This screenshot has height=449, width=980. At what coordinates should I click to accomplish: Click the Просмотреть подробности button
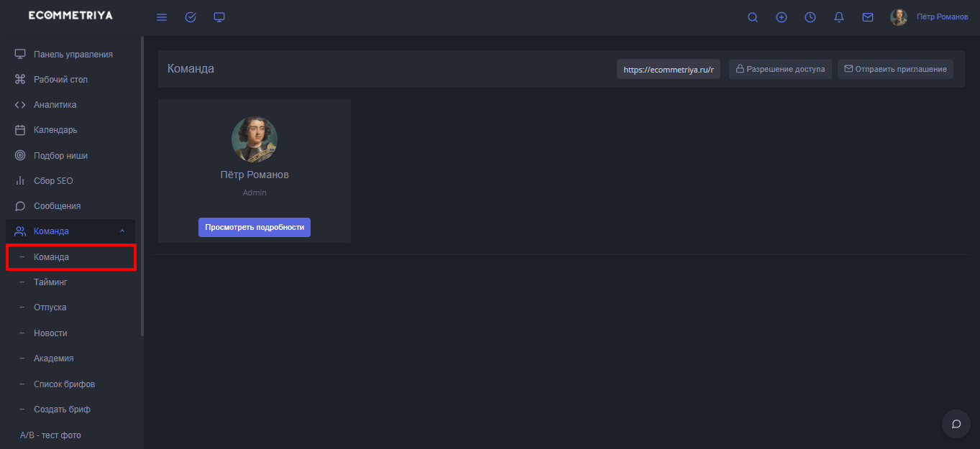click(x=255, y=227)
